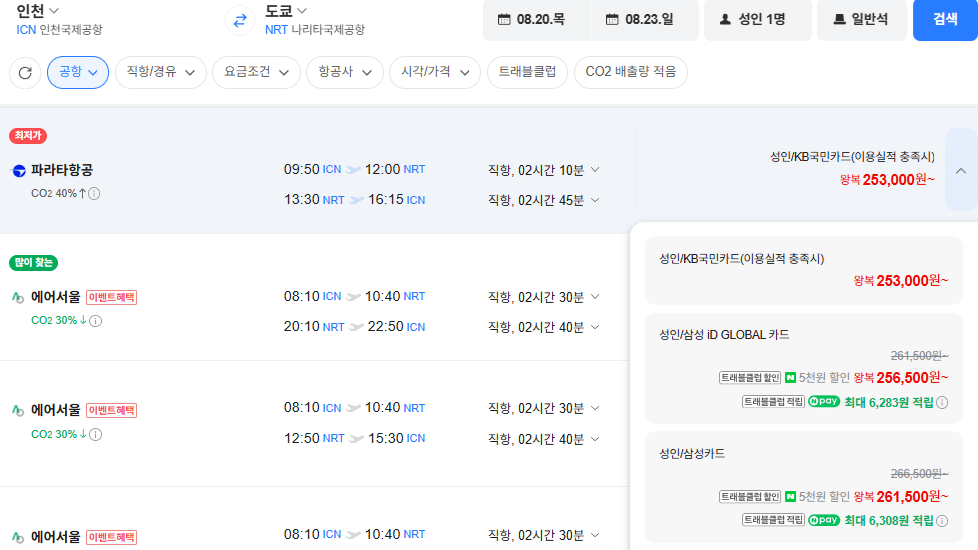Click the 많이 찾는 badge
The width and height of the screenshot is (978, 550).
pyautogui.click(x=34, y=263)
